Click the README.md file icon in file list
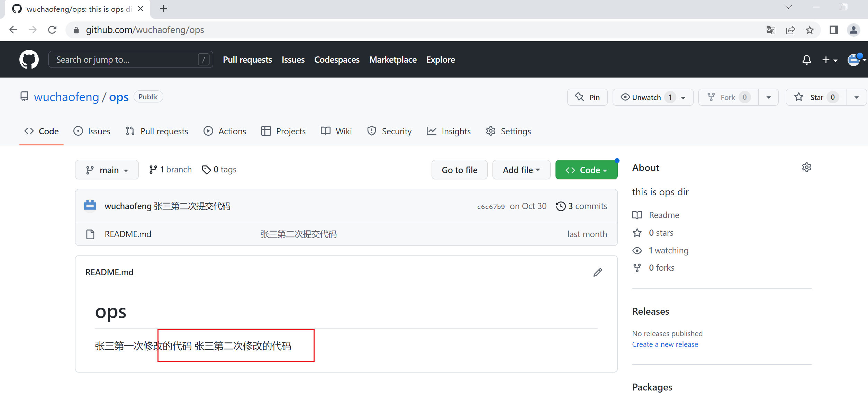This screenshot has width=868, height=395. coord(90,234)
